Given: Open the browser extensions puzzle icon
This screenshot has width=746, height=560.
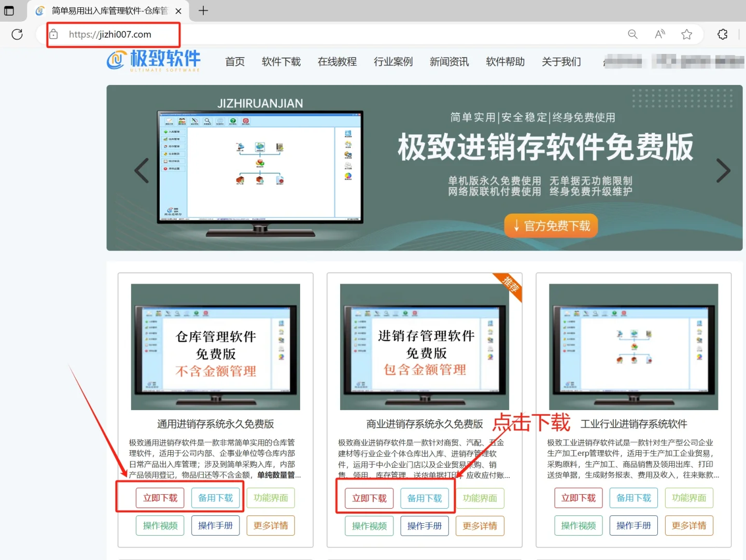Looking at the screenshot, I should 722,34.
